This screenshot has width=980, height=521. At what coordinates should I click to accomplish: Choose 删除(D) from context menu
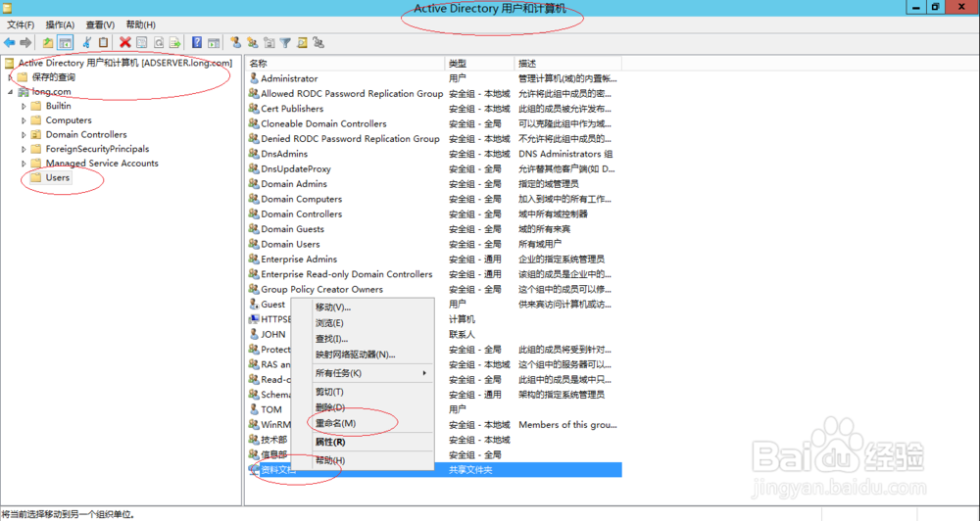tap(330, 407)
